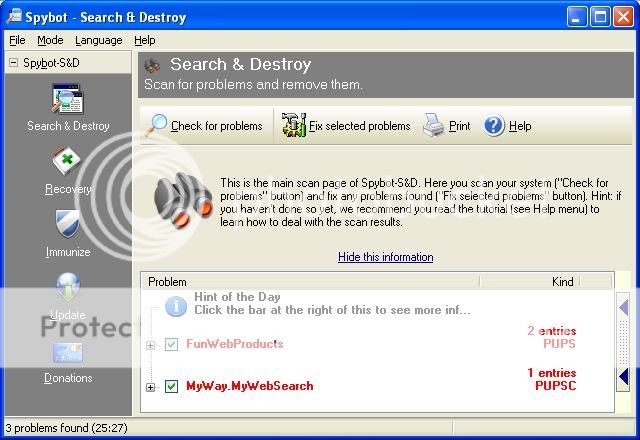Uncheck the MyWay.MyWebSearch checkbox
Screen dimensions: 640x440
click(171, 386)
